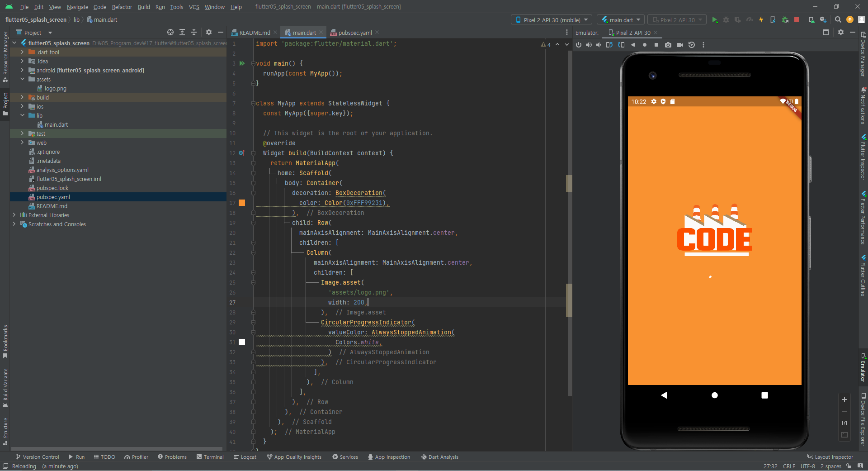Open Device Manager icon in the top toolbar
The width and height of the screenshot is (868, 471).
(811, 20)
